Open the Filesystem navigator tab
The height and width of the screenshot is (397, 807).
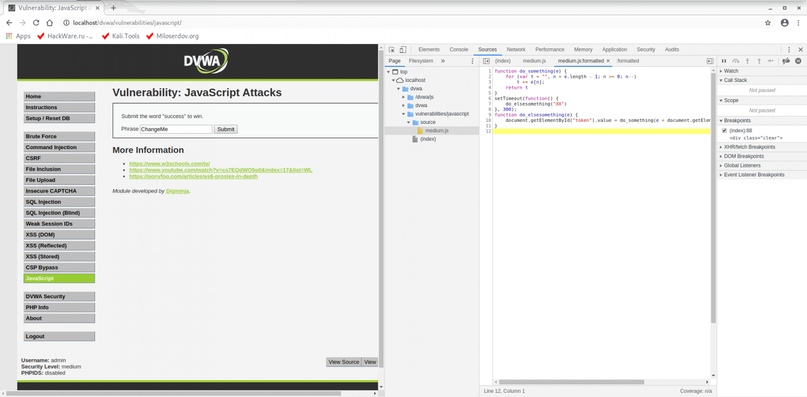[420, 61]
